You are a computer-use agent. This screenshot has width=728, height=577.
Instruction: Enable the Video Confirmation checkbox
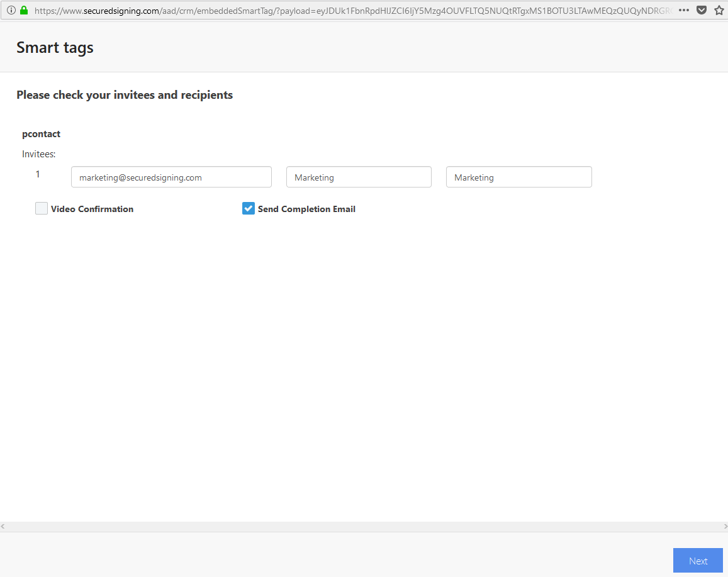(41, 208)
